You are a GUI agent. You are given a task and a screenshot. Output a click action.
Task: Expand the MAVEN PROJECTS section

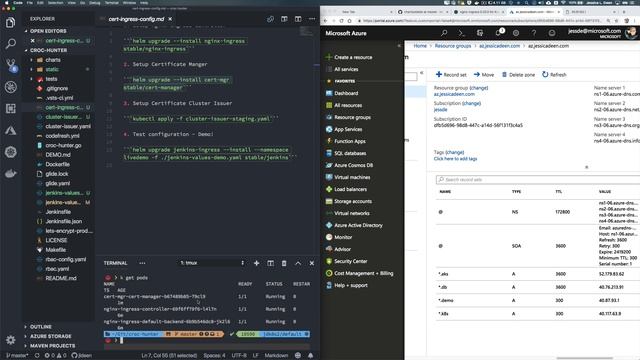[x=52, y=346]
